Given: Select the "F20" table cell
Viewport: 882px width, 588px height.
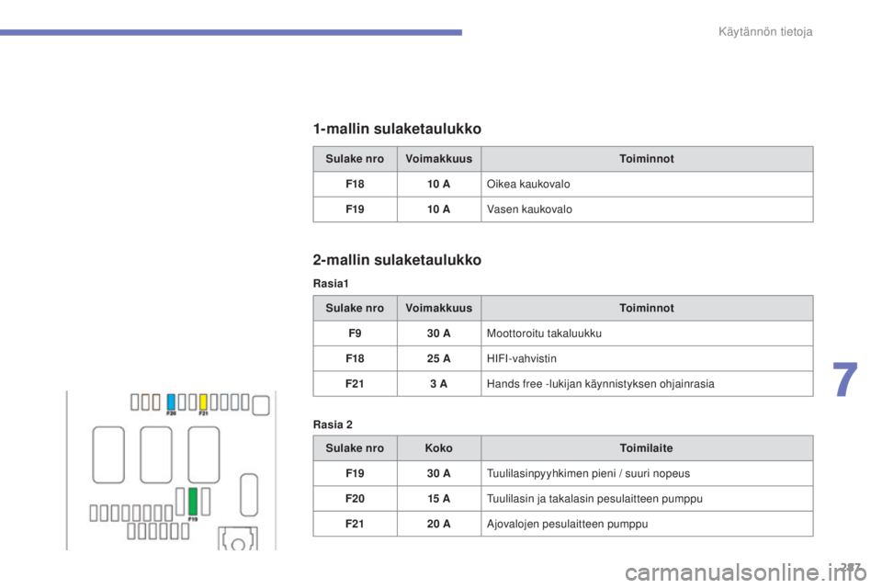Looking at the screenshot, I should pyautogui.click(x=355, y=499).
